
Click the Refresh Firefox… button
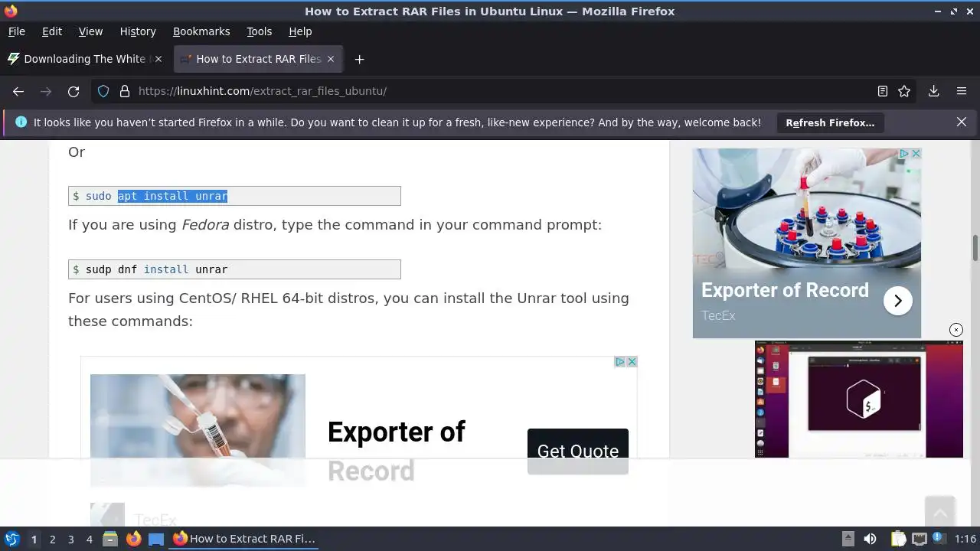coord(830,122)
